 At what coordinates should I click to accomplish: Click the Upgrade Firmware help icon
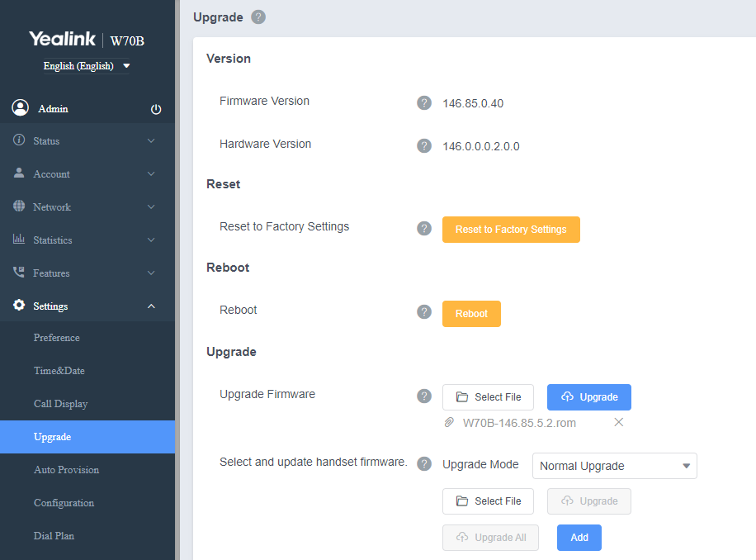424,396
